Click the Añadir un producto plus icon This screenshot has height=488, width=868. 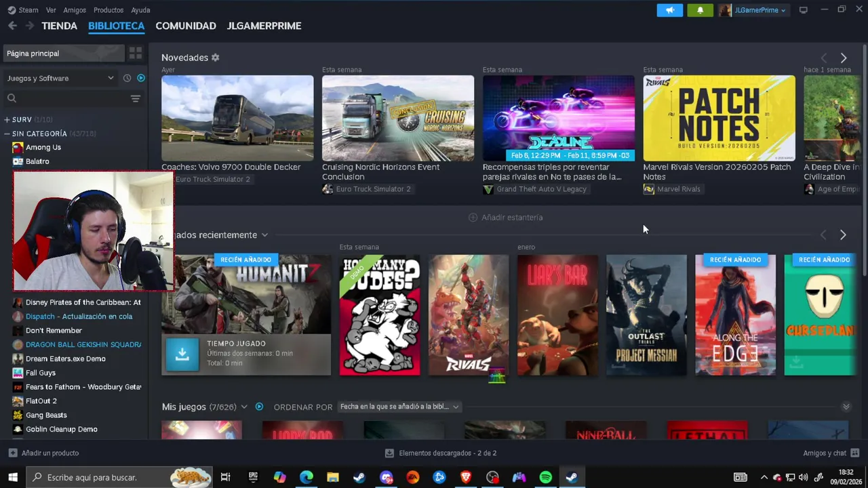point(13,453)
